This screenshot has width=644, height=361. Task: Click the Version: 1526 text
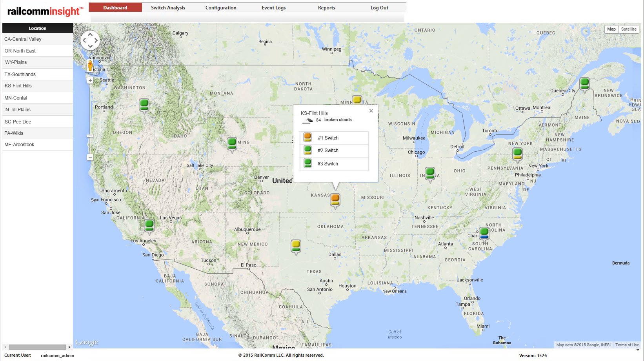tap(533, 356)
